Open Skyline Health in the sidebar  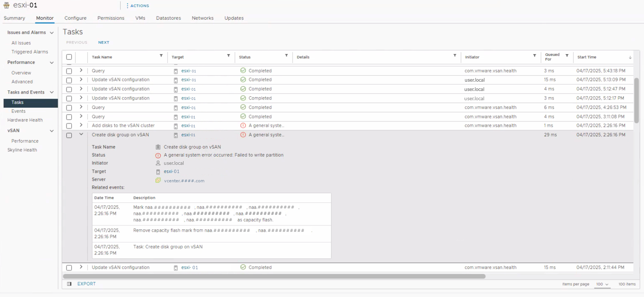click(22, 150)
